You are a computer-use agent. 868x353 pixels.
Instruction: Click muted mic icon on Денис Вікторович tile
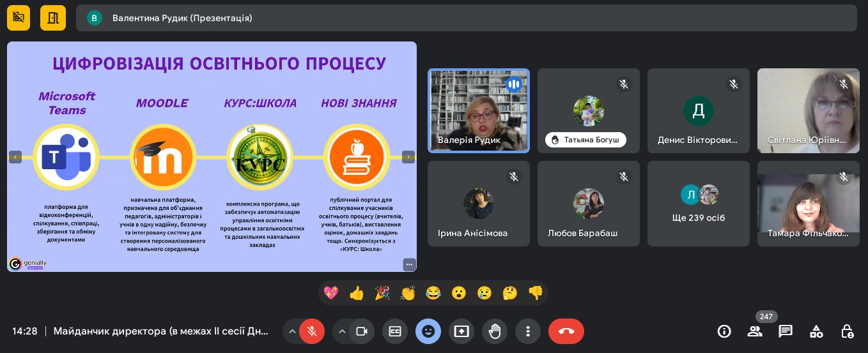coord(734,84)
